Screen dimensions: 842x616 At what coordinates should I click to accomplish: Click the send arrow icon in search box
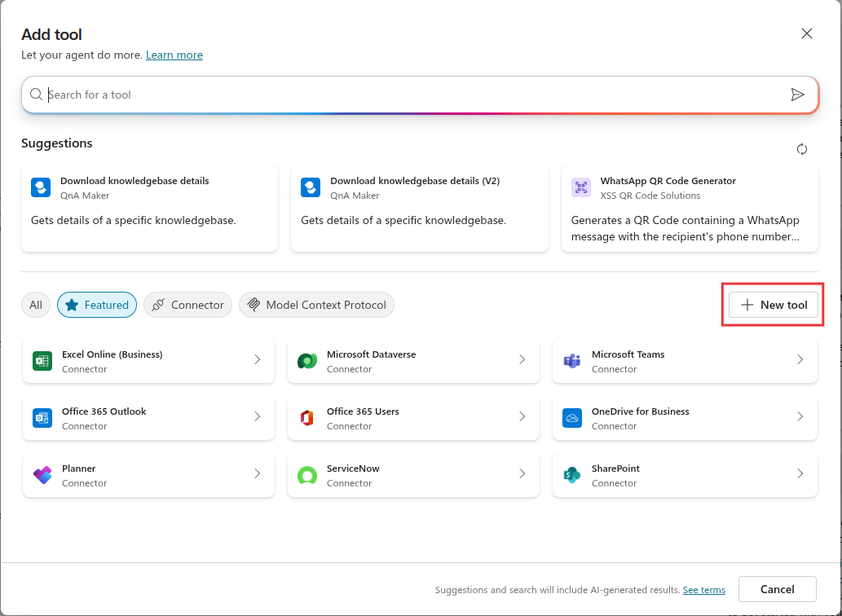[797, 95]
